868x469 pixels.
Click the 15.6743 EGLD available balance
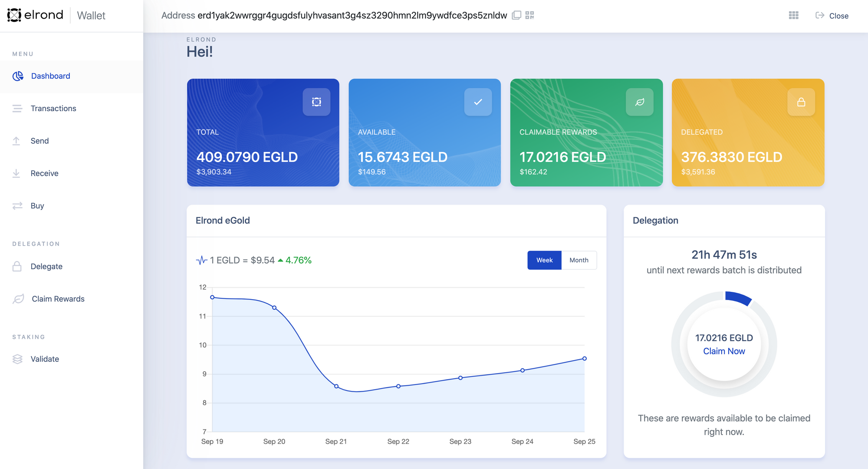(402, 157)
